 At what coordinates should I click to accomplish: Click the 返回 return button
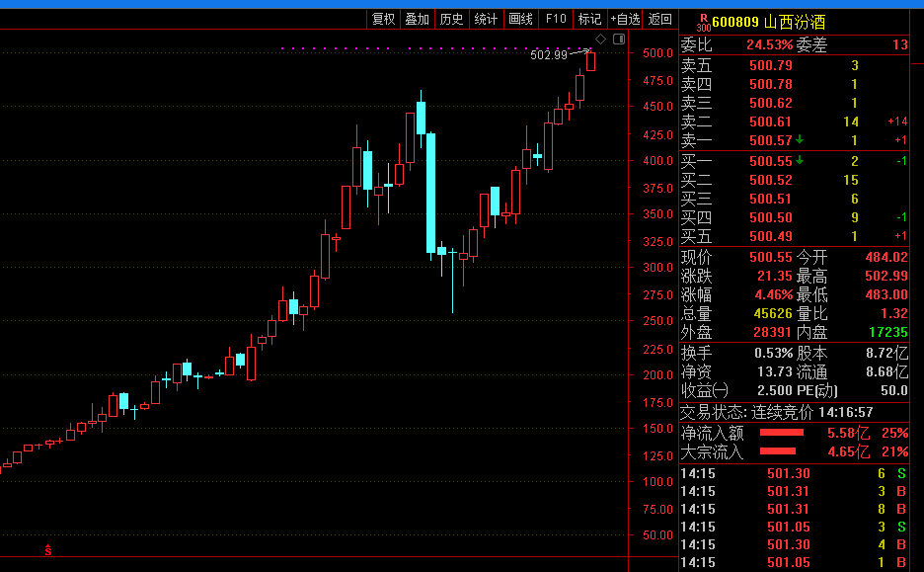tap(660, 19)
